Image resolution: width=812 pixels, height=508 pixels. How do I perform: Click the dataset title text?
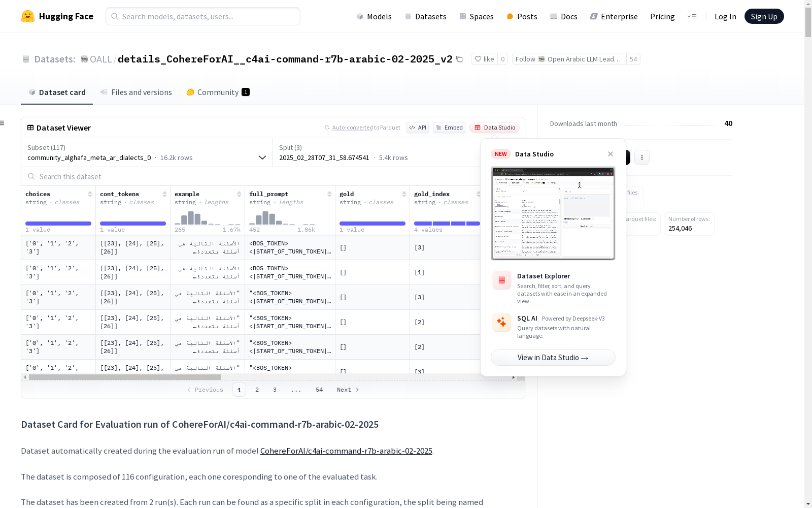tap(285, 59)
